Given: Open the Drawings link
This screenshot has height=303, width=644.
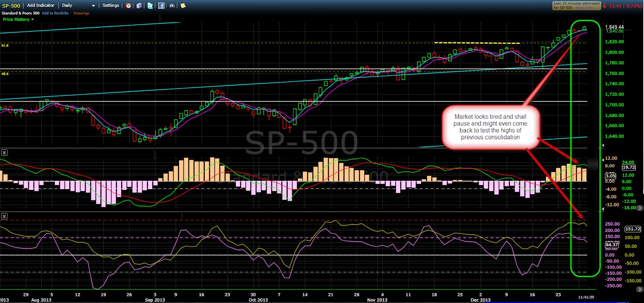Looking at the screenshot, I should pos(81,13).
